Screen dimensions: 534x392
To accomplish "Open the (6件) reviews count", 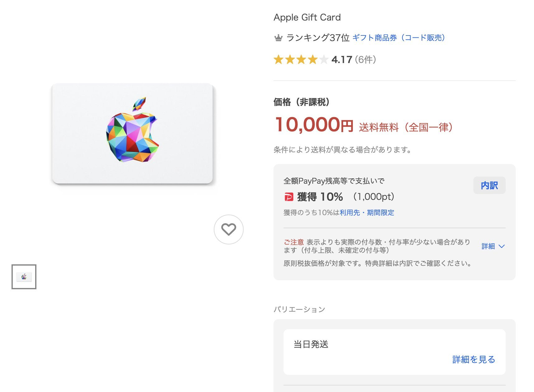I will (x=365, y=59).
